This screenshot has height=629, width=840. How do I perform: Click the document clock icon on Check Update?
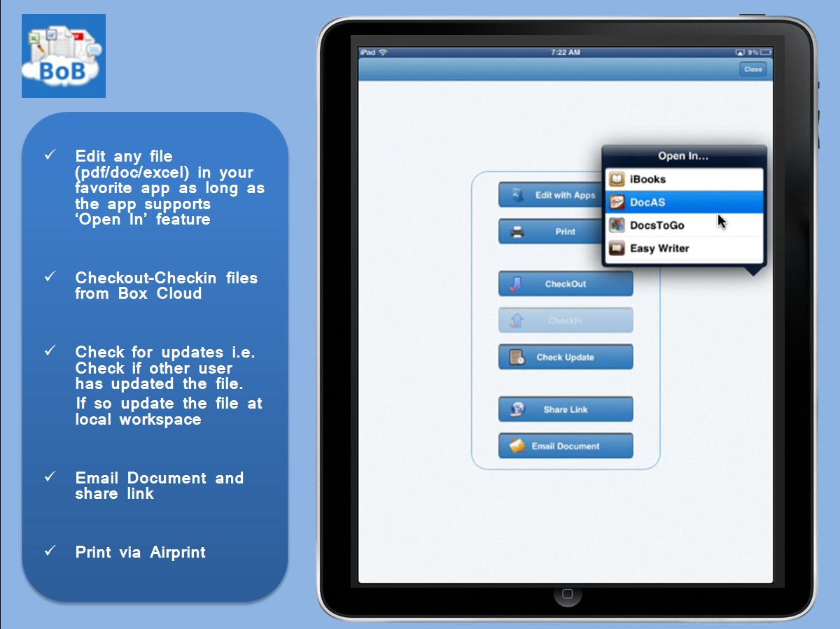[x=517, y=358]
